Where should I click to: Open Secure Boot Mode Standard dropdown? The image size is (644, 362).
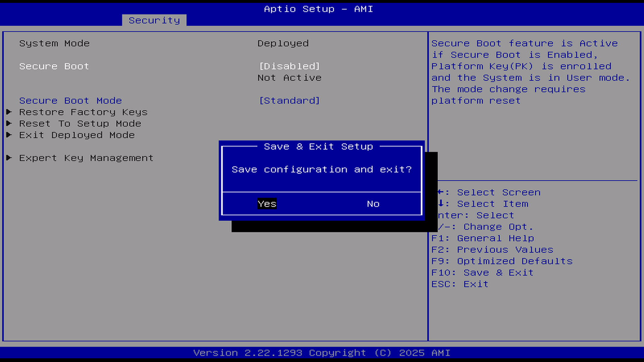[x=289, y=101]
